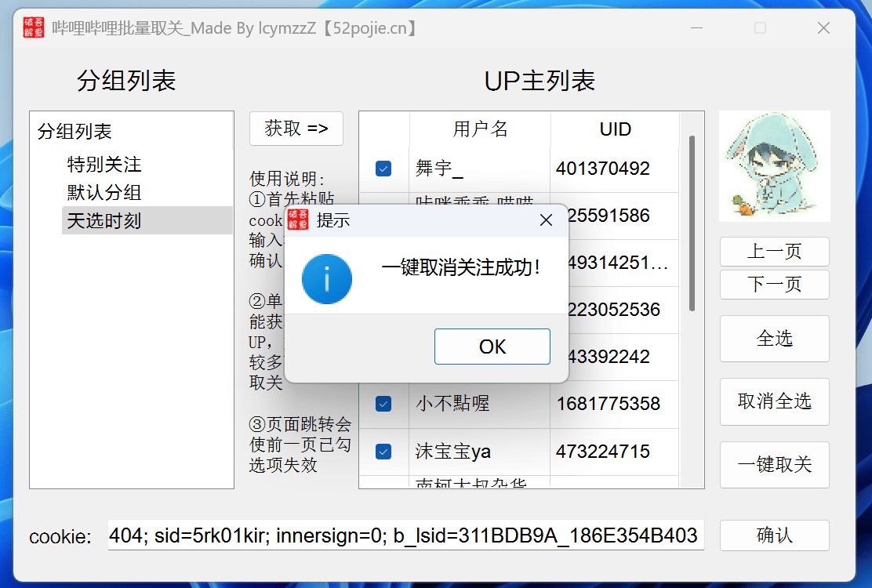The height and width of the screenshot is (588, 872).
Task: Go to previous page with 上一页
Action: 774,252
